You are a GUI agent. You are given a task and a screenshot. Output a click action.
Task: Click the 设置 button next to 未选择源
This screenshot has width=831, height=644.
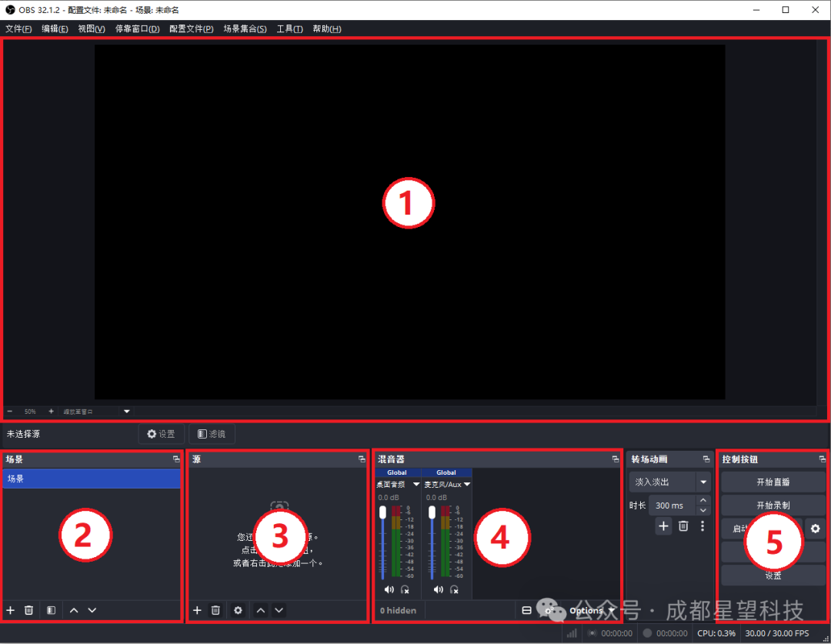point(161,434)
